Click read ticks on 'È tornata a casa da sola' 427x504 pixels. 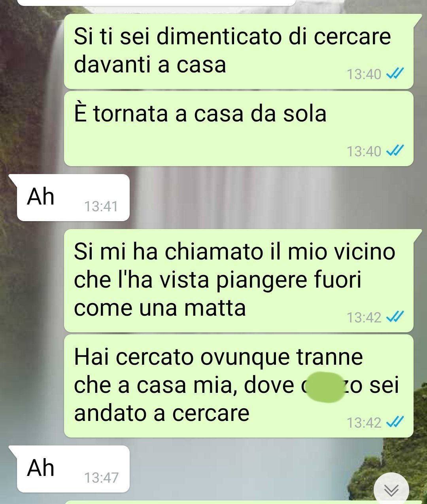tap(395, 151)
